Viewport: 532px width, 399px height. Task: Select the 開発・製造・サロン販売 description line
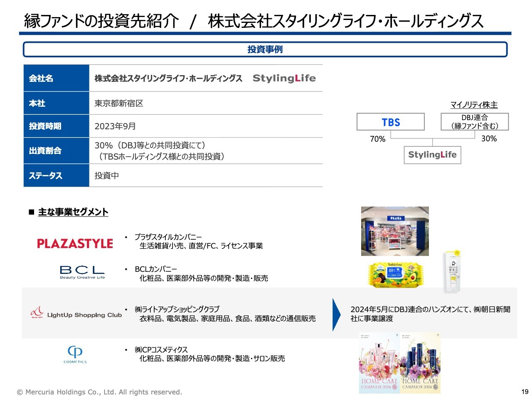(x=212, y=358)
